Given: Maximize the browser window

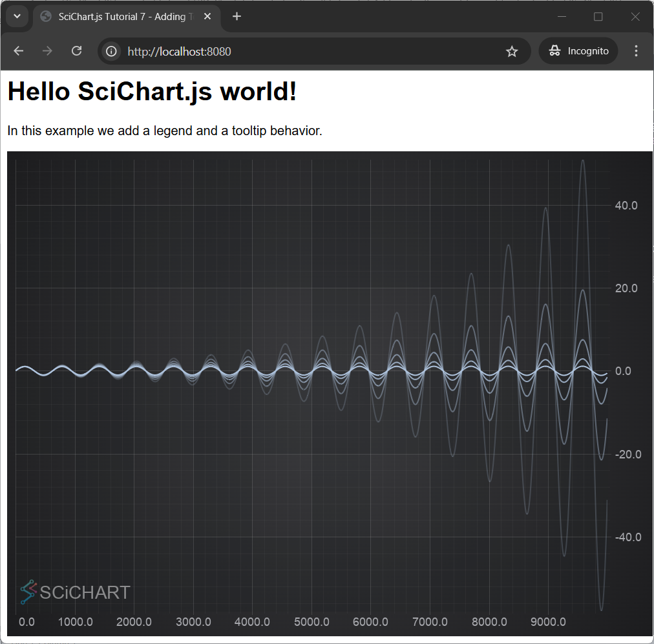Looking at the screenshot, I should click(598, 17).
